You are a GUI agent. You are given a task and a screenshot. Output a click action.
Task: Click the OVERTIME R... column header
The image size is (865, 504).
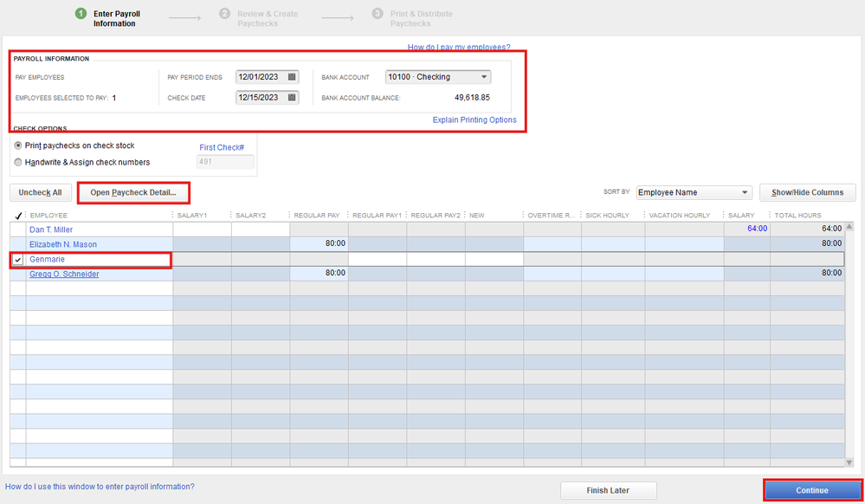551,216
